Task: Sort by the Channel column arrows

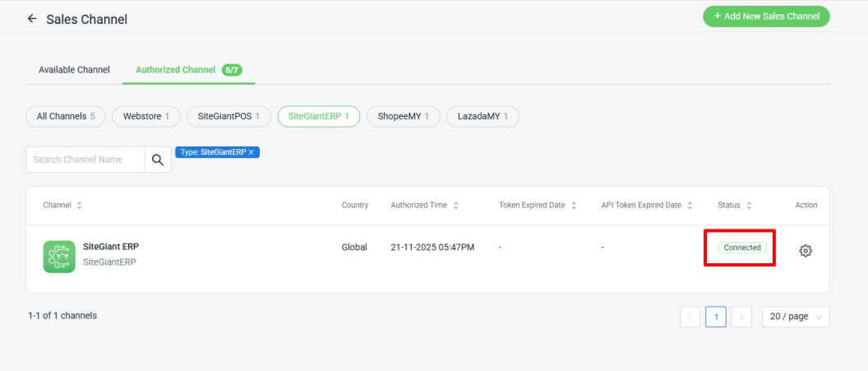Action: 80,206
